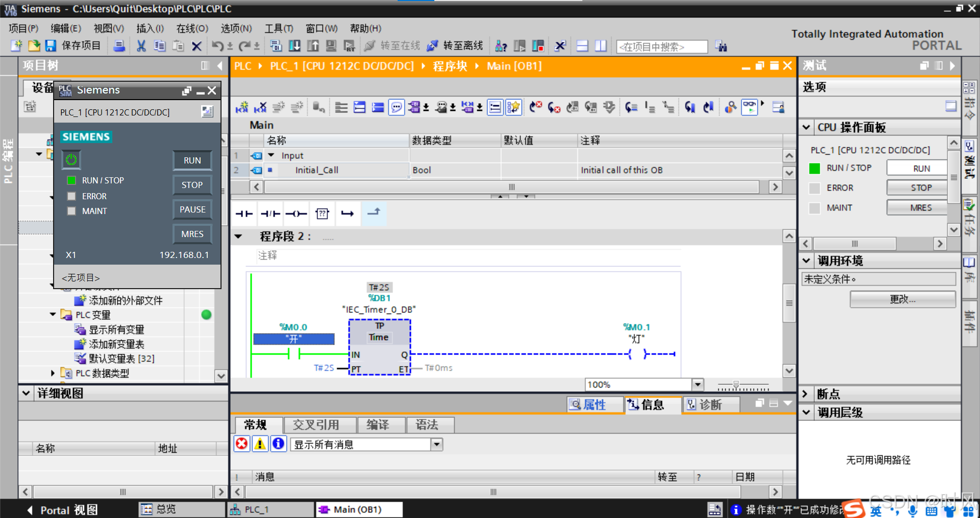The height and width of the screenshot is (518, 980).
Task: Show information messages in the info filter
Action: [278, 443]
